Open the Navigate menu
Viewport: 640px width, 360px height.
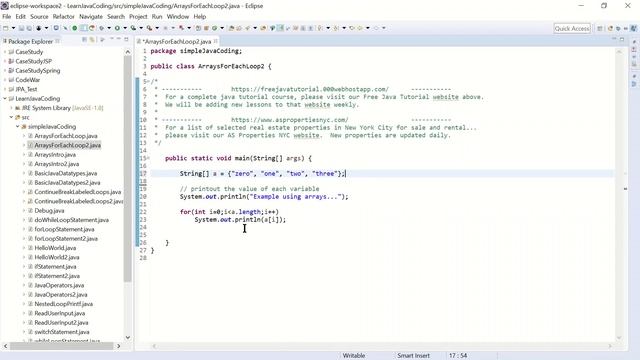[91, 17]
